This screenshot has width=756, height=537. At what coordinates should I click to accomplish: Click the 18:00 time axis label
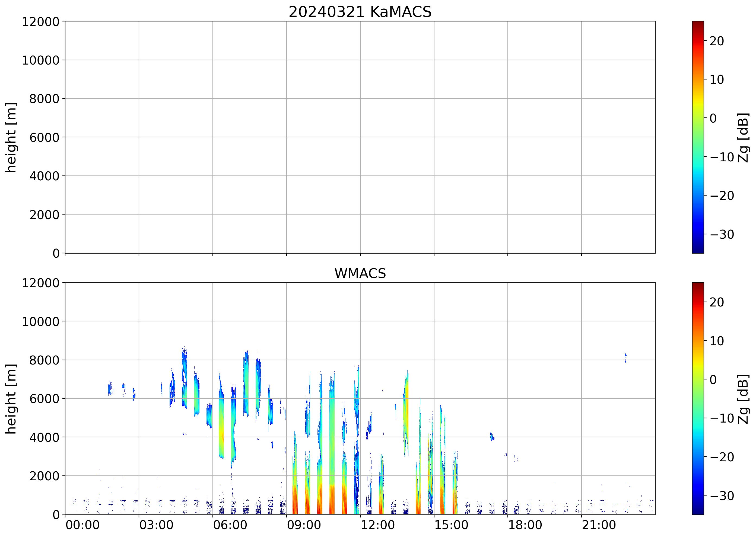pyautogui.click(x=525, y=525)
